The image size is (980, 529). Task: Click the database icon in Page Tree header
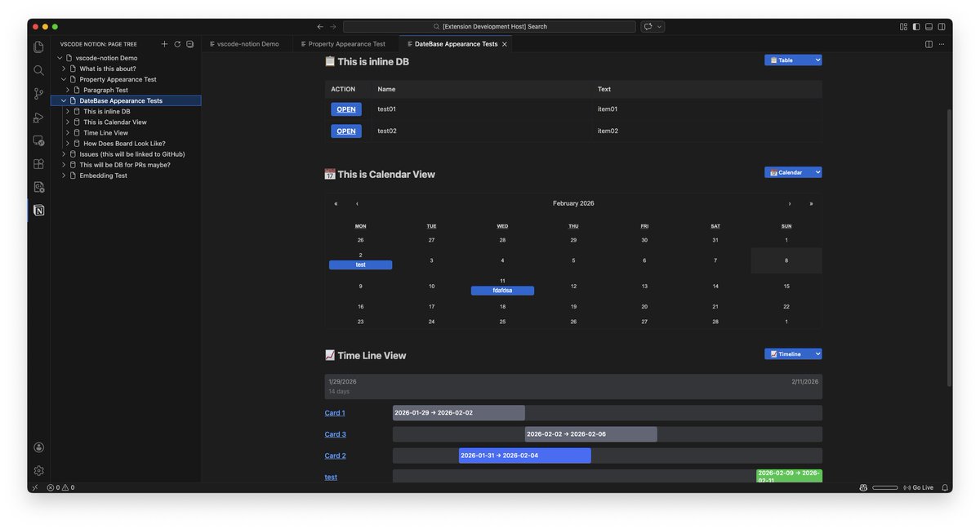pos(190,44)
